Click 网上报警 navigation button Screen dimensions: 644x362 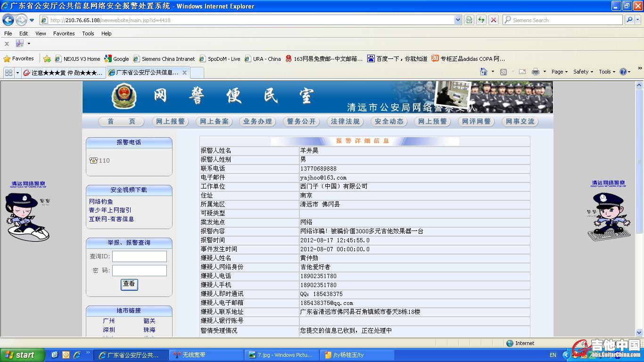(170, 121)
